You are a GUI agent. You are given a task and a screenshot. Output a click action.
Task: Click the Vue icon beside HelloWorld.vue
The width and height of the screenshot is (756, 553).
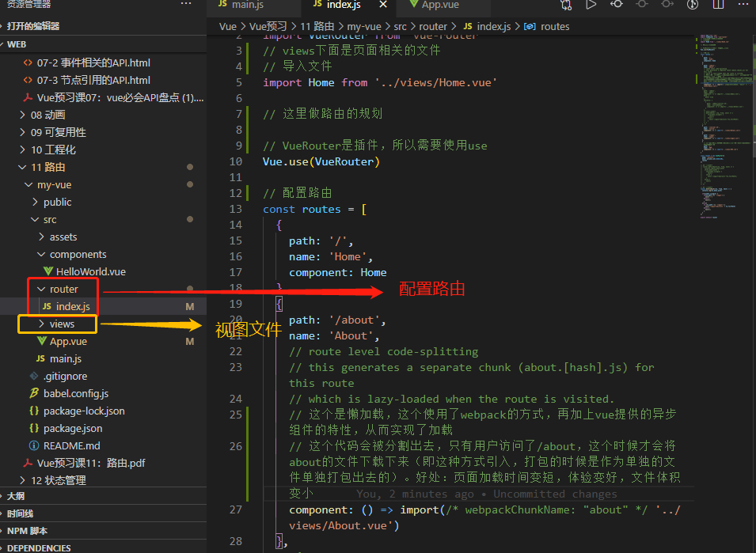tap(48, 271)
